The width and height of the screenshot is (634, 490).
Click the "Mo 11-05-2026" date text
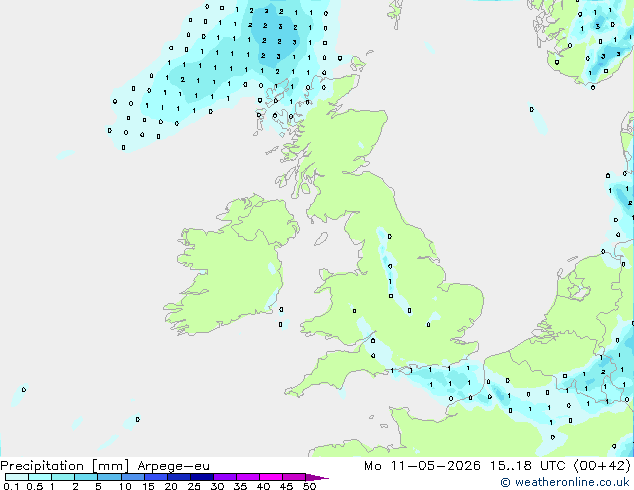coord(423,466)
